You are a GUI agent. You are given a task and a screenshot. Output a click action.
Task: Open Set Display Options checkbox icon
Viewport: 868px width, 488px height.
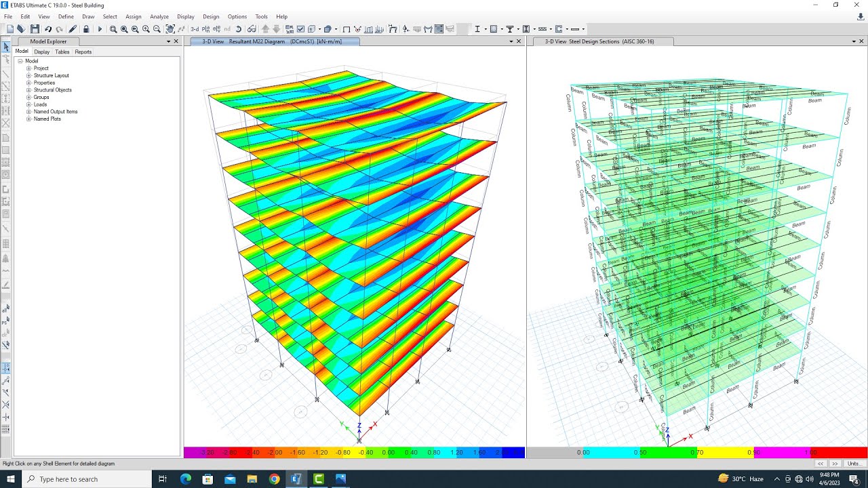(300, 29)
